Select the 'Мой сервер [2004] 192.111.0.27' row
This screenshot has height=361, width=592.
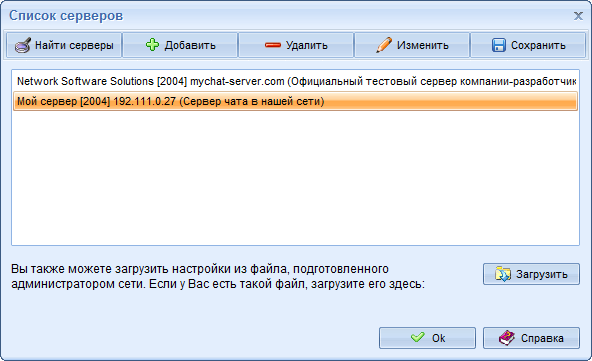pyautogui.click(x=295, y=101)
